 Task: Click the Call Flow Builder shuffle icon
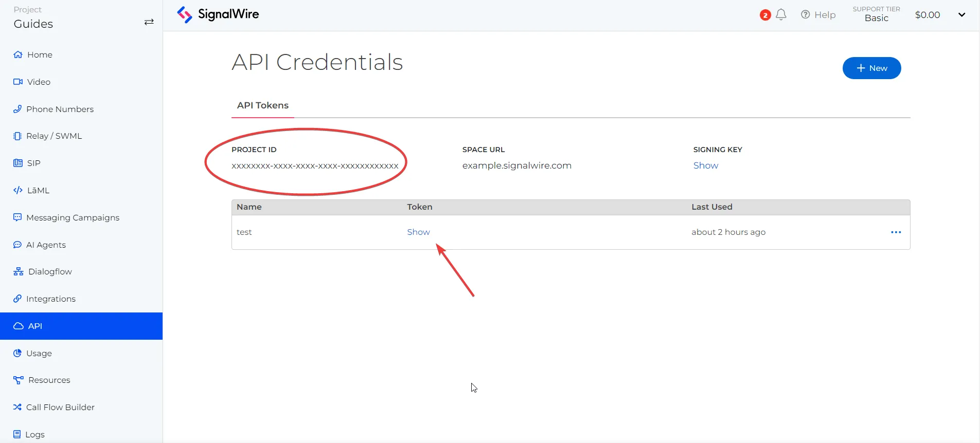point(17,407)
